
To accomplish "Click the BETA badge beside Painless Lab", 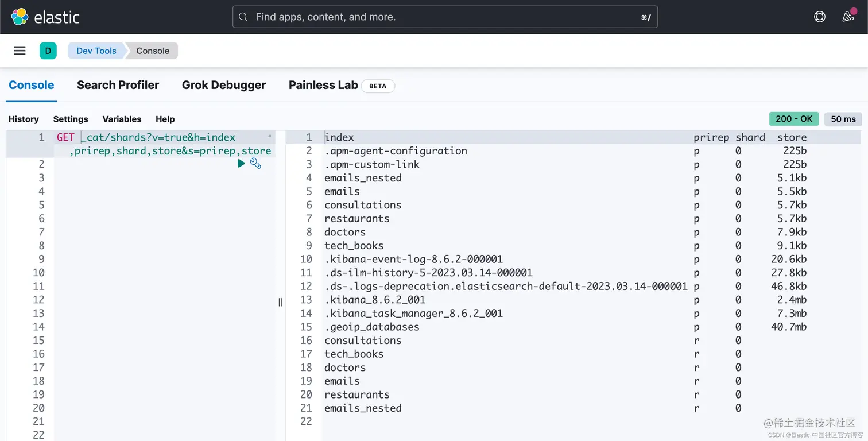I will pos(378,86).
